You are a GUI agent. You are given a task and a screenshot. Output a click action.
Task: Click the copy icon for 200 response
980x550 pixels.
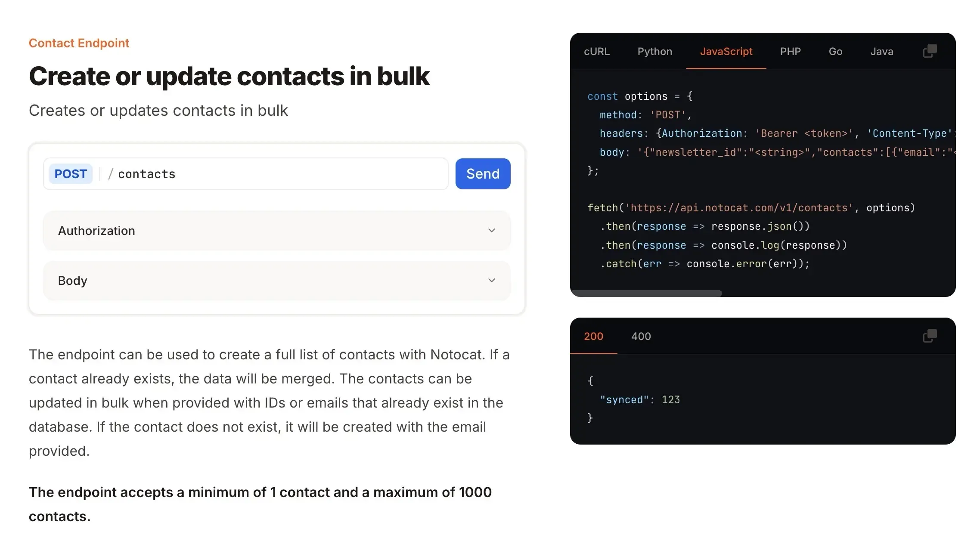[x=930, y=336]
